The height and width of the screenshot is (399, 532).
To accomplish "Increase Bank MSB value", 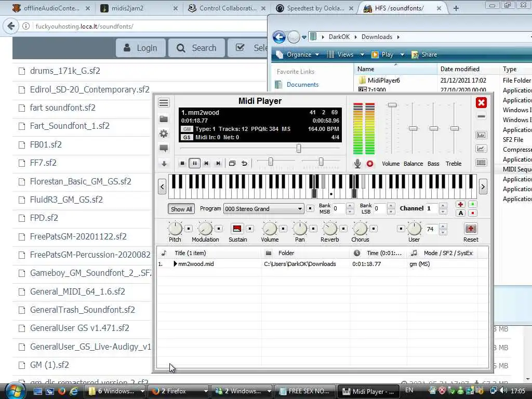I will click(x=350, y=206).
